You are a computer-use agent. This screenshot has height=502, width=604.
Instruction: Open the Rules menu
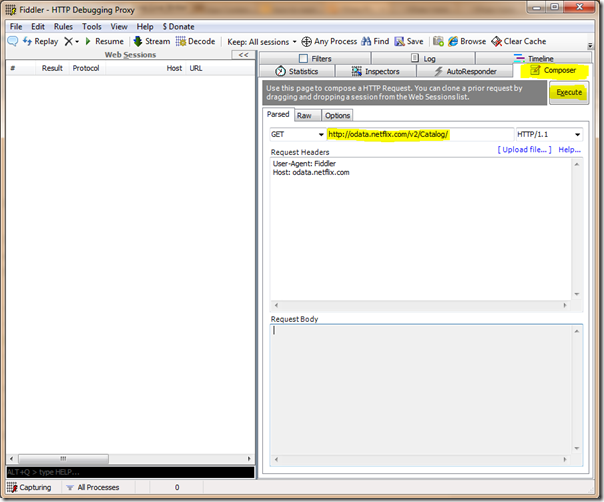pyautogui.click(x=63, y=26)
